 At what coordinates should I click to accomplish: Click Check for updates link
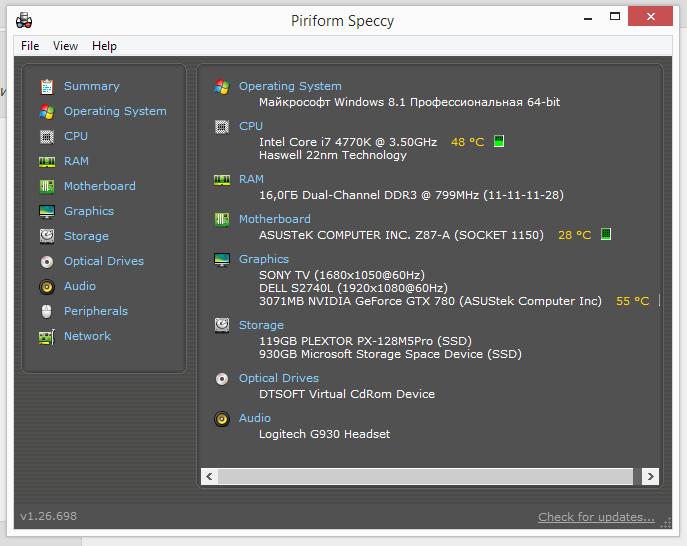596,517
